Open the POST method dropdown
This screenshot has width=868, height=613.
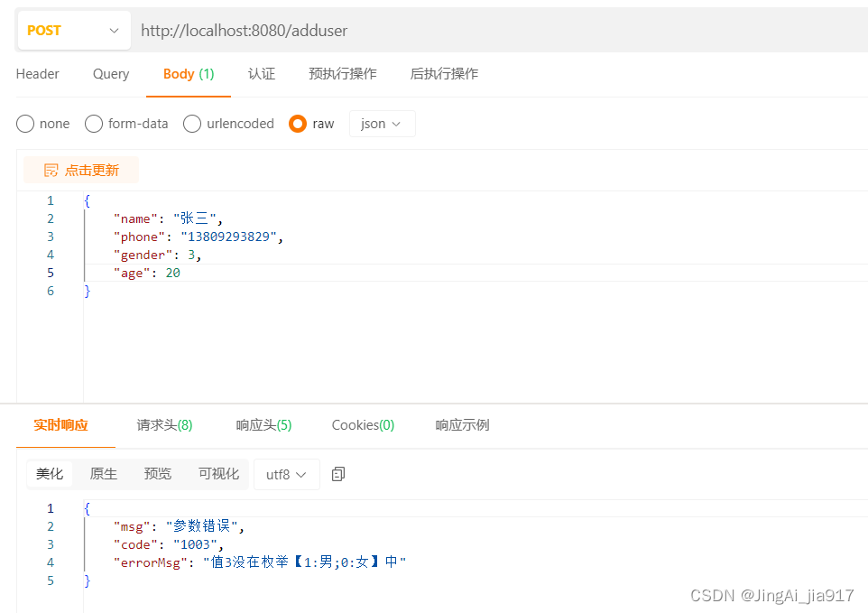point(72,30)
